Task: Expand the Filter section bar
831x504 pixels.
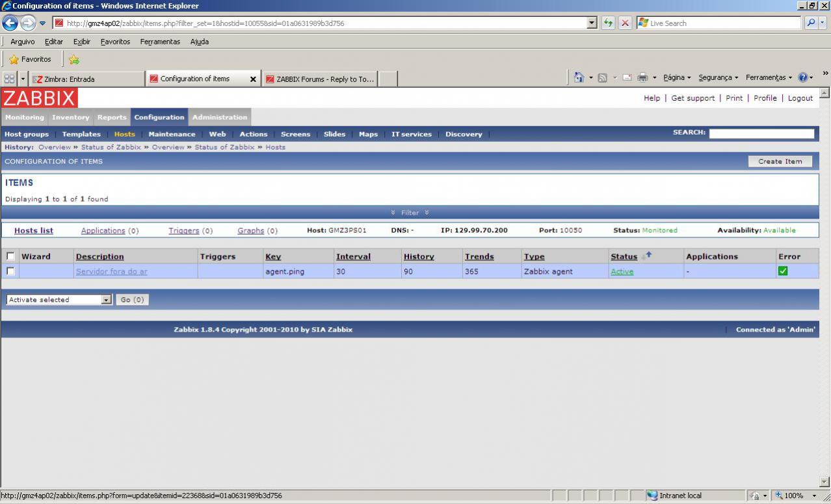Action: [x=410, y=213]
